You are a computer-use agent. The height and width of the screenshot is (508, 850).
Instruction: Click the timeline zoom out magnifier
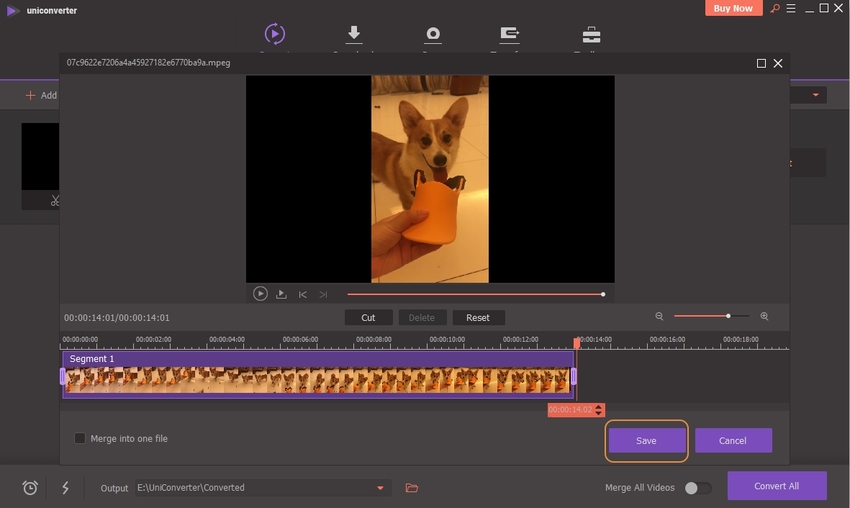pos(659,316)
